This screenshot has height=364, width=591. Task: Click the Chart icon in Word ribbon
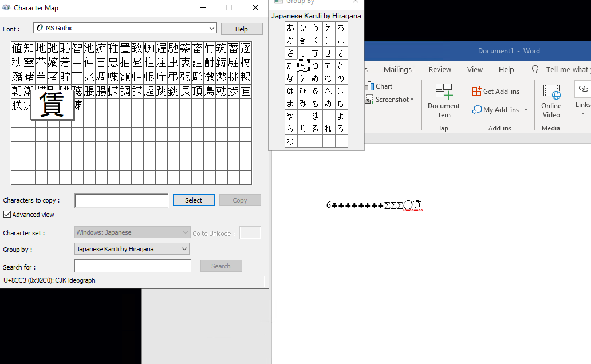[369, 86]
